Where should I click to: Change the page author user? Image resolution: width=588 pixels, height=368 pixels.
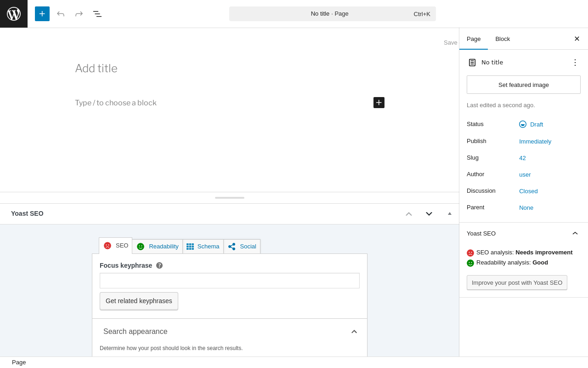525,174
